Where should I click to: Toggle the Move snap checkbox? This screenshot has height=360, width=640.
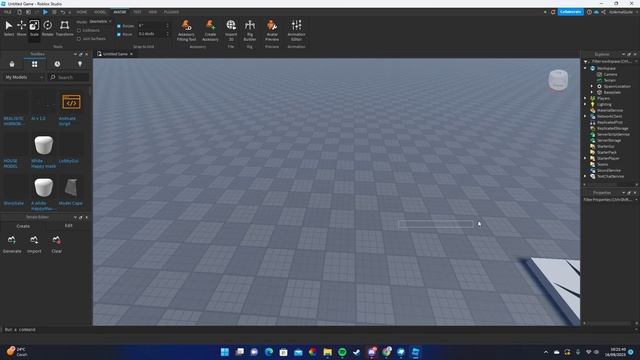click(x=119, y=34)
